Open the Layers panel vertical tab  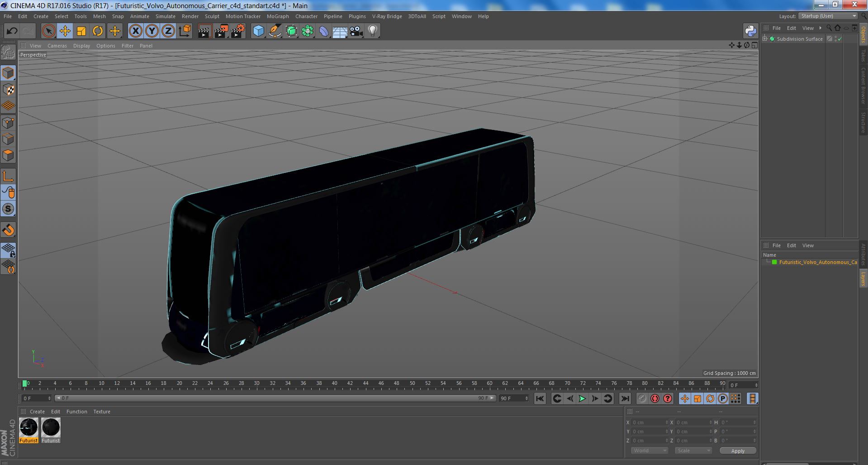point(863,279)
